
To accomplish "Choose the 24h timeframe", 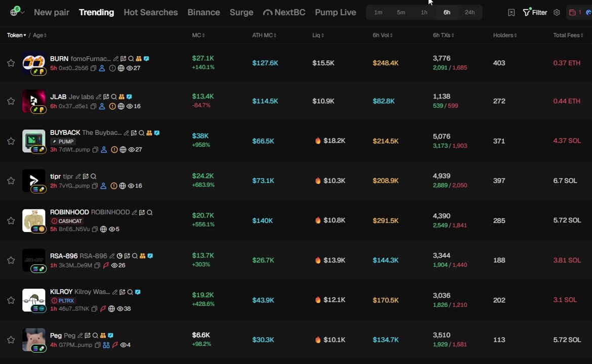I will (x=470, y=13).
